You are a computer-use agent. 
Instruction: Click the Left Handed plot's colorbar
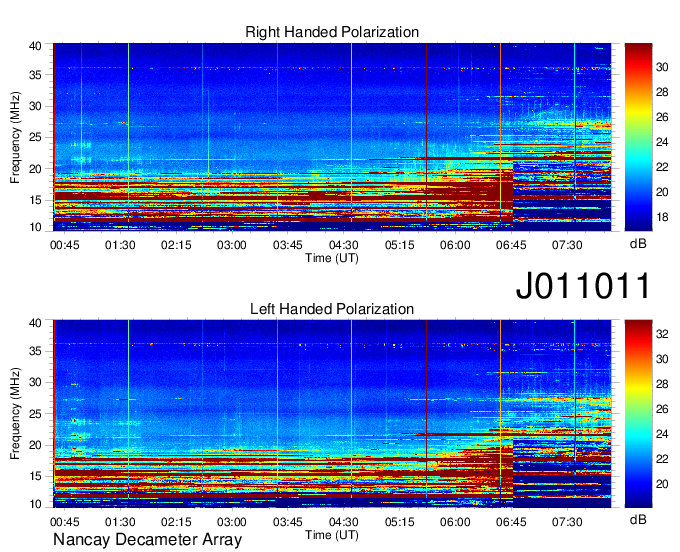638,414
